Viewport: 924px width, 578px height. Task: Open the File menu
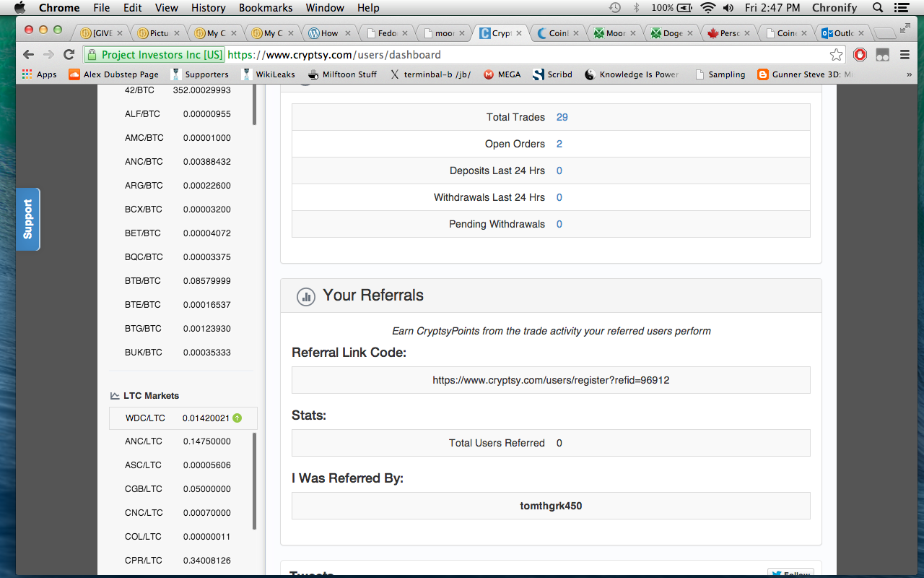102,8
